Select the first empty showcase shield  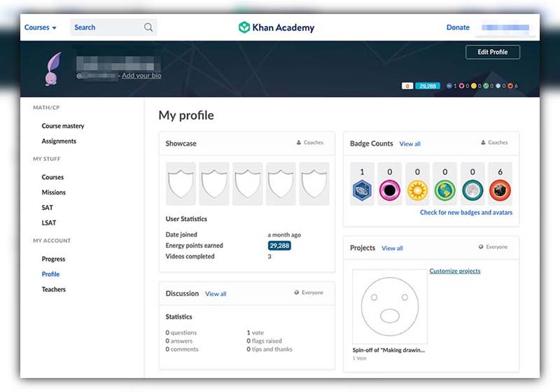click(x=181, y=183)
